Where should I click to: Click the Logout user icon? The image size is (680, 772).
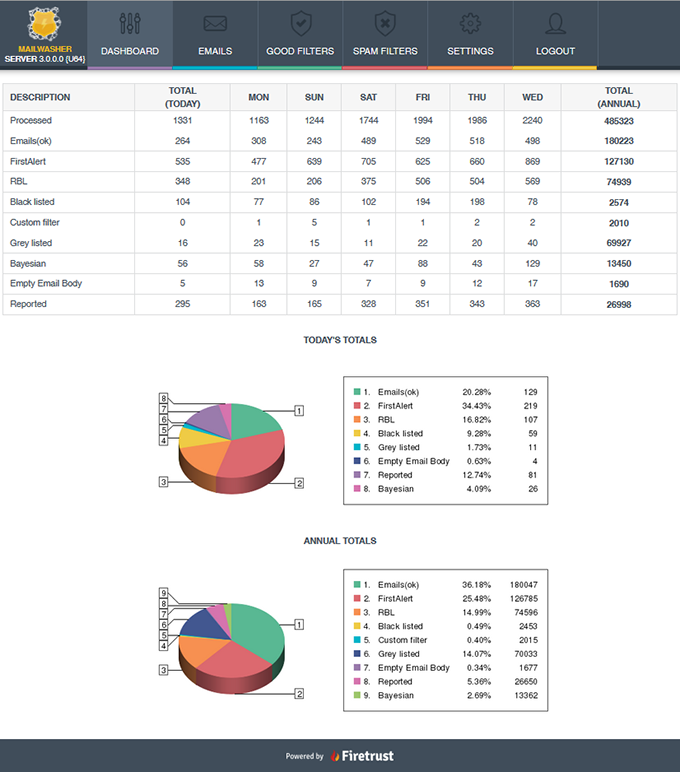(555, 23)
